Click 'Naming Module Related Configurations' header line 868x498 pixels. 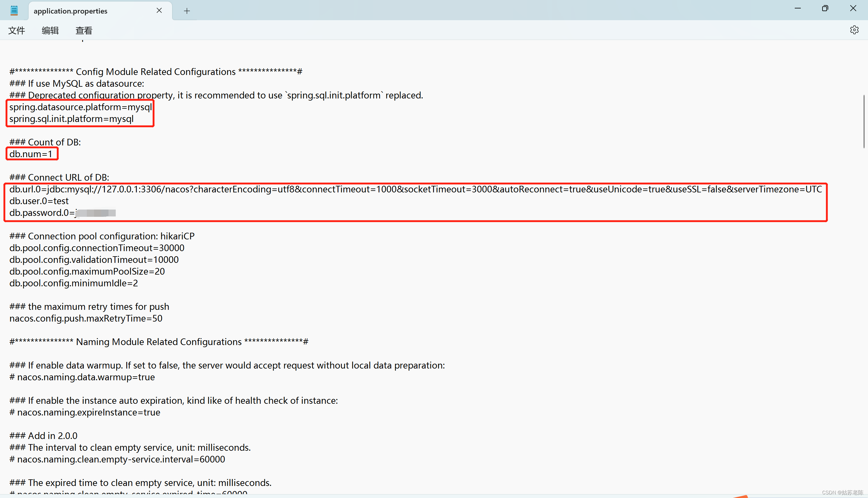[x=159, y=342]
